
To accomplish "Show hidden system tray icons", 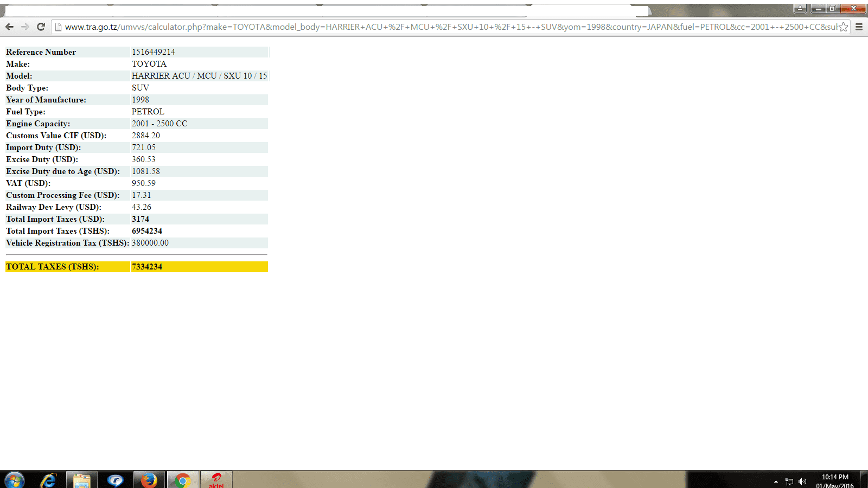I will point(776,481).
